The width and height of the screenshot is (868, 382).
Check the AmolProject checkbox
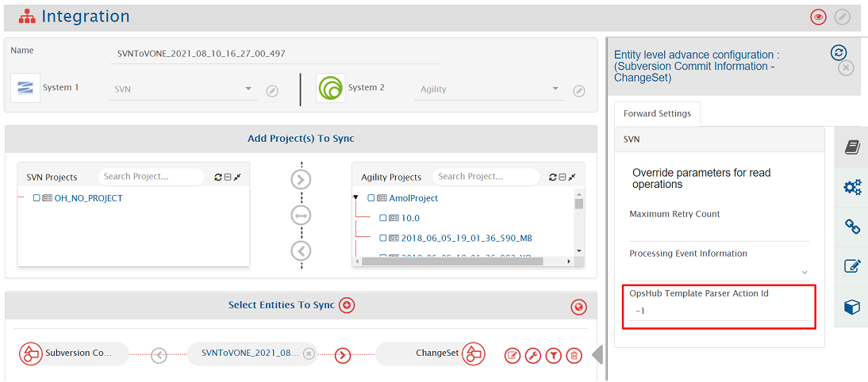click(371, 198)
